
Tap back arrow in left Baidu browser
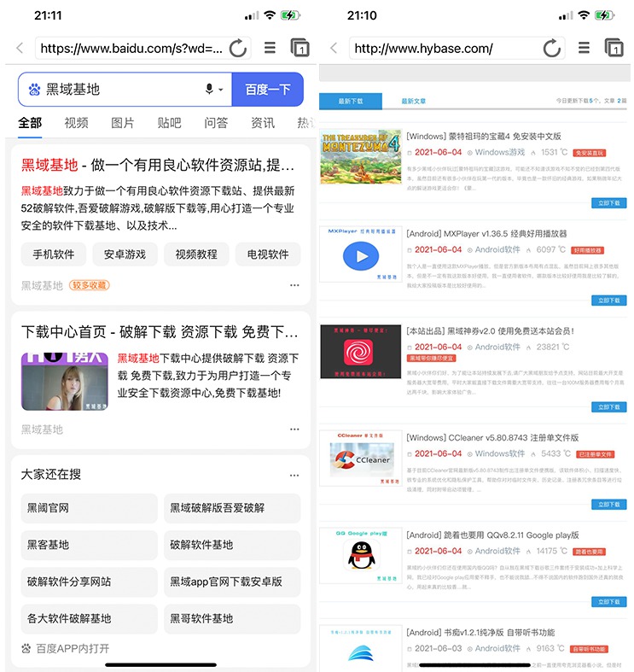tap(20, 48)
